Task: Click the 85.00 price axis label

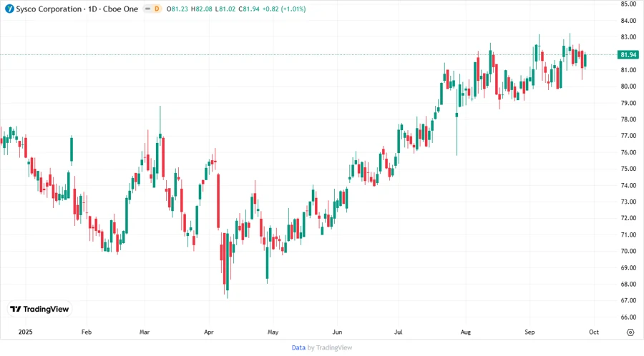Action: [x=628, y=4]
